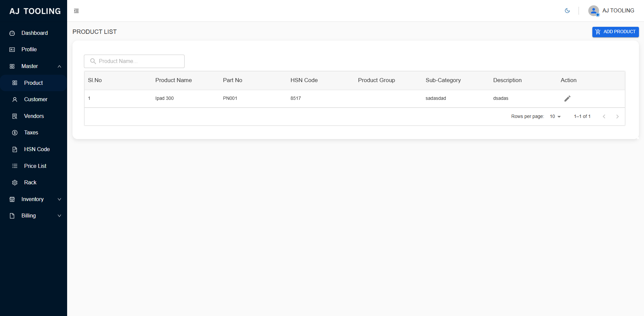Click the 8517 HSN code cell
This screenshot has height=316, width=644.
pyautogui.click(x=296, y=98)
